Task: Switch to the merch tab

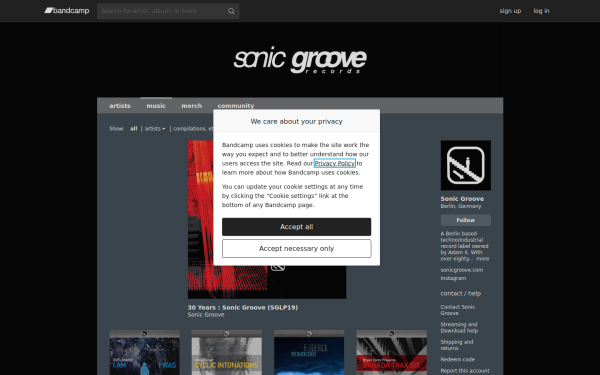Action: pyautogui.click(x=191, y=106)
